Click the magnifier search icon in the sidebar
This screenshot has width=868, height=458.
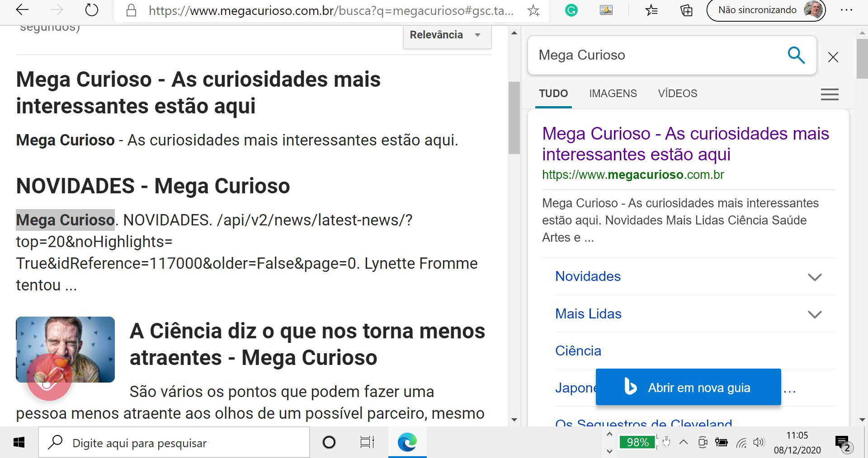point(796,55)
